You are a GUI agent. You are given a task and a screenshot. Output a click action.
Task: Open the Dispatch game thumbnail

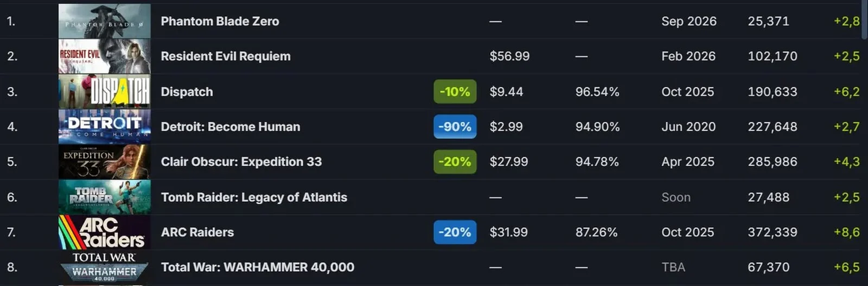104,91
